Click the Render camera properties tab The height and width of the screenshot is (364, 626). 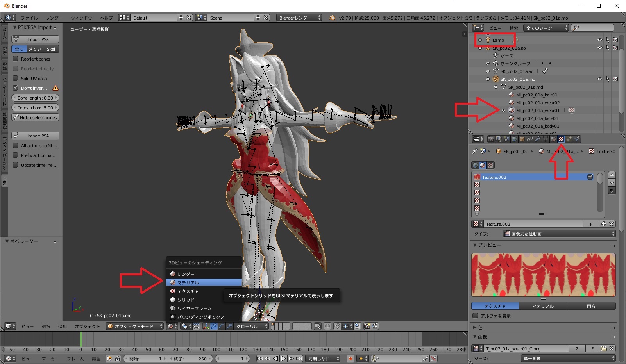point(491,139)
